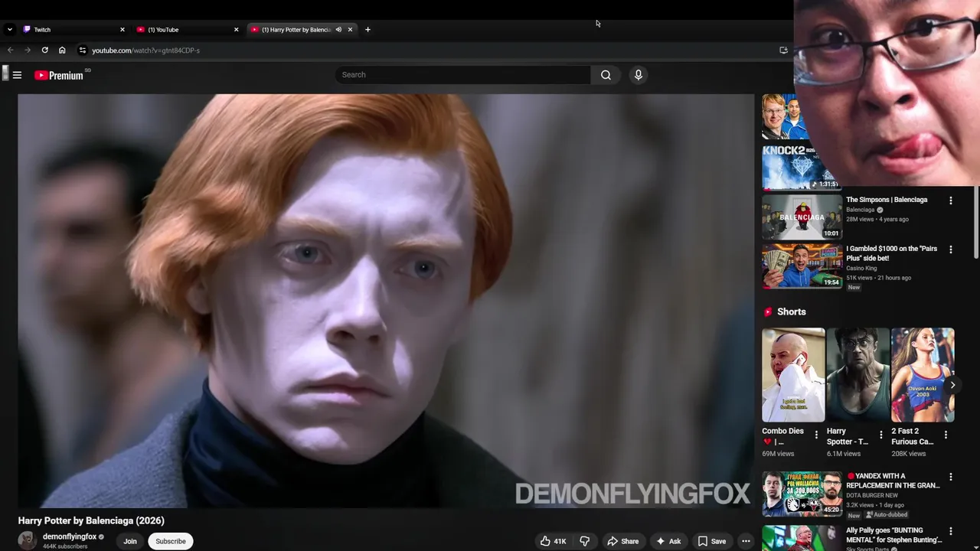Open the Harry Spotter short thumbnail

857,375
